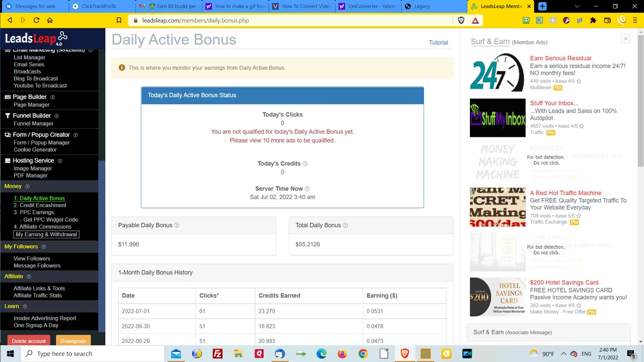Click the StuffMyInbox ad thumbnail
644x362 pixels.
click(x=498, y=118)
